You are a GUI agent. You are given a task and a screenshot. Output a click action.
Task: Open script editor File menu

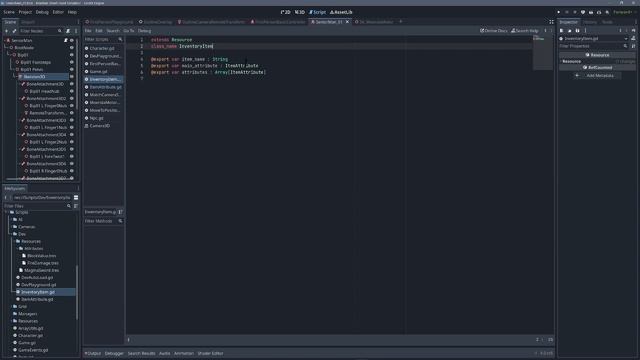pos(88,31)
